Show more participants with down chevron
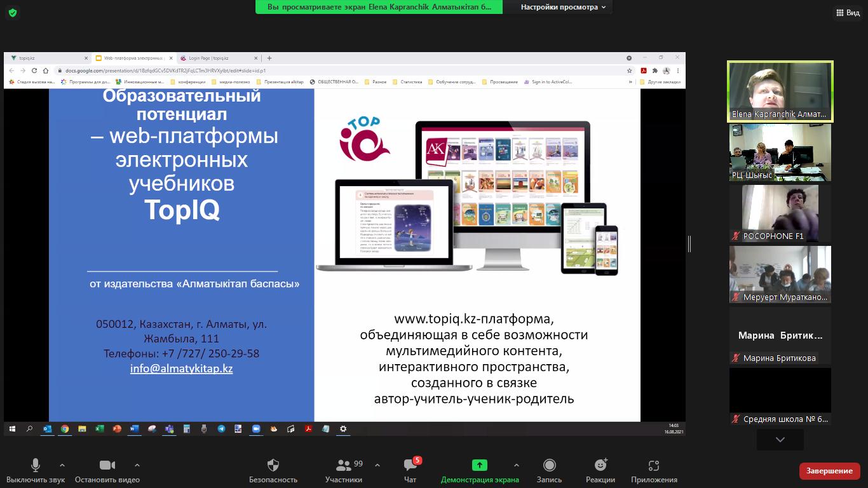 (x=780, y=440)
